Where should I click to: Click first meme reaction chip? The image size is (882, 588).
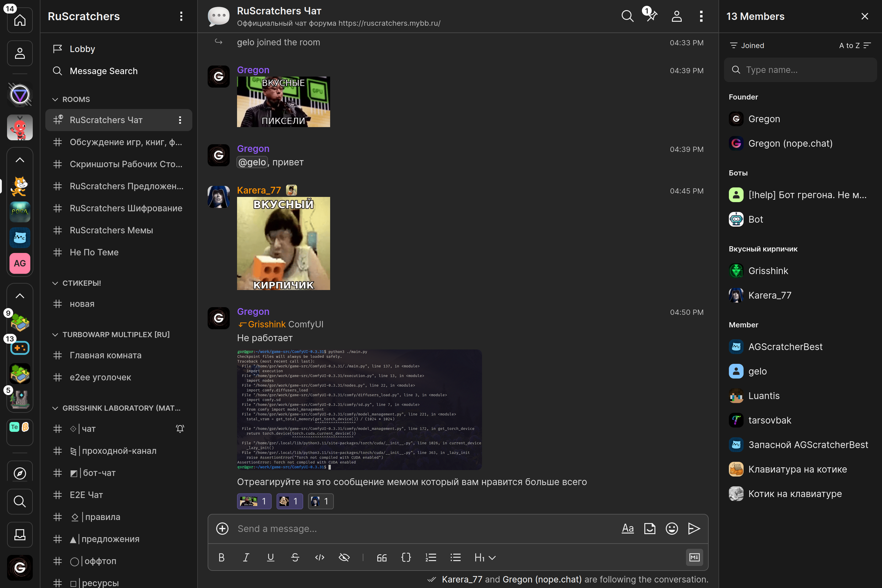254,501
